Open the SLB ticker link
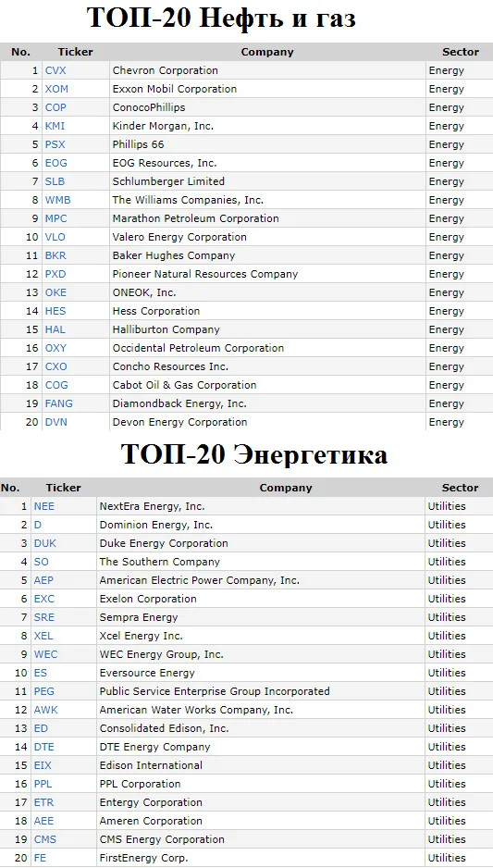 click(x=55, y=181)
